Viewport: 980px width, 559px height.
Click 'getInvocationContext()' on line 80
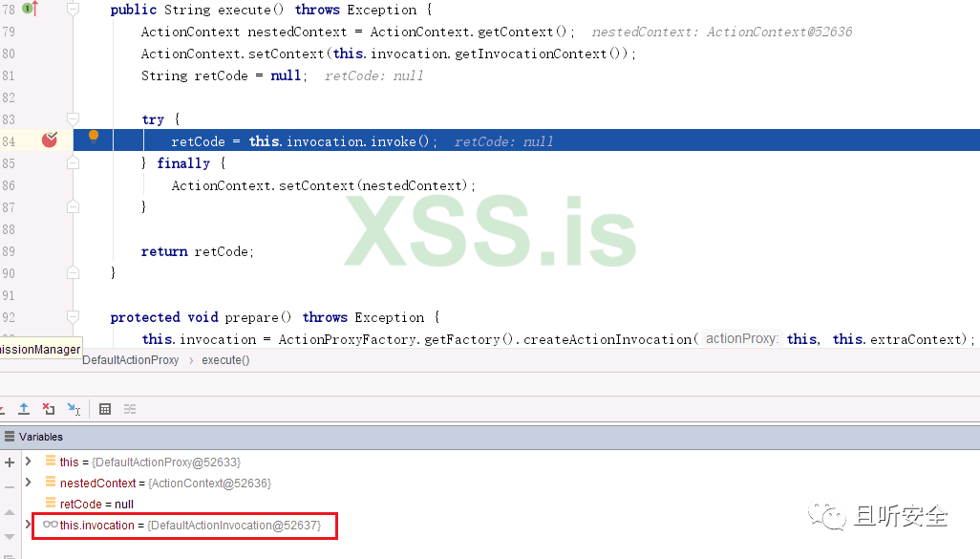[542, 54]
